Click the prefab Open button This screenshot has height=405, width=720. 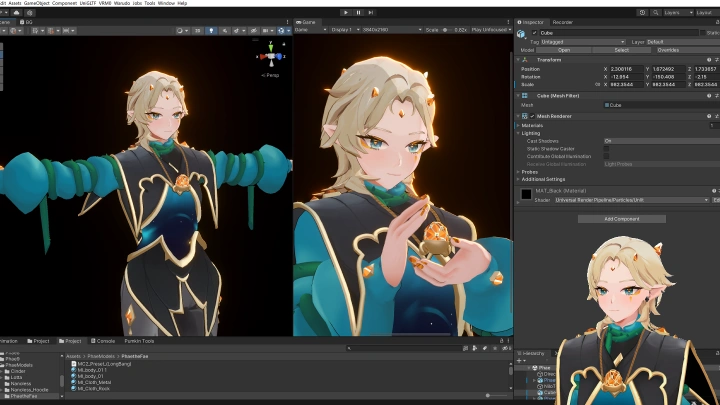[x=564, y=50]
